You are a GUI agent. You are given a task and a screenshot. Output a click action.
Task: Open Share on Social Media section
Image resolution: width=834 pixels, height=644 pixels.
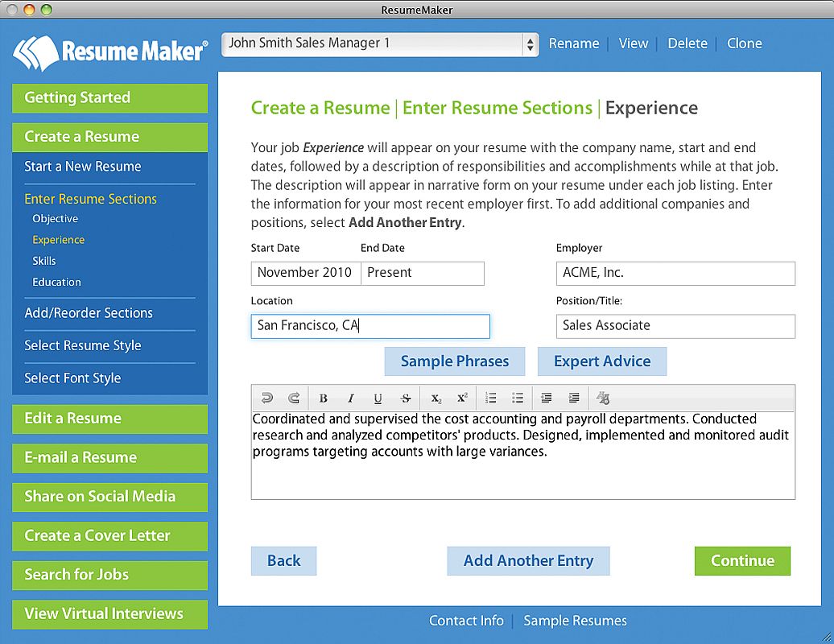109,497
